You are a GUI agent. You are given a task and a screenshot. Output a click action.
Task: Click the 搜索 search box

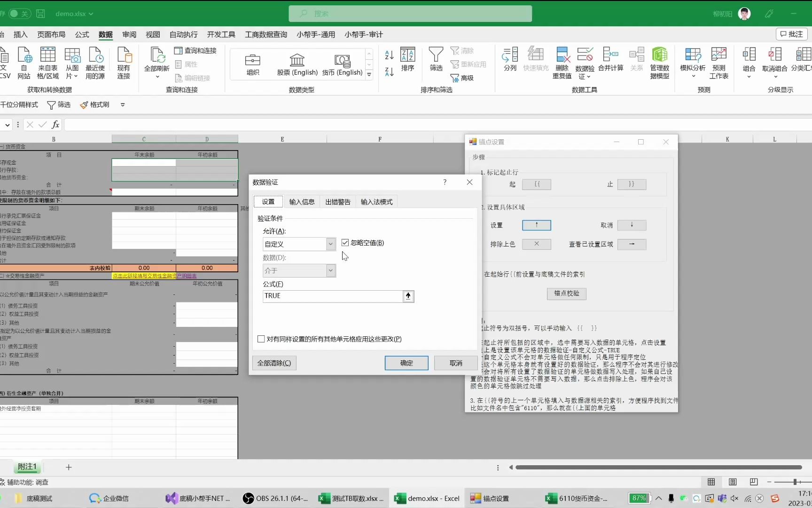click(x=410, y=14)
